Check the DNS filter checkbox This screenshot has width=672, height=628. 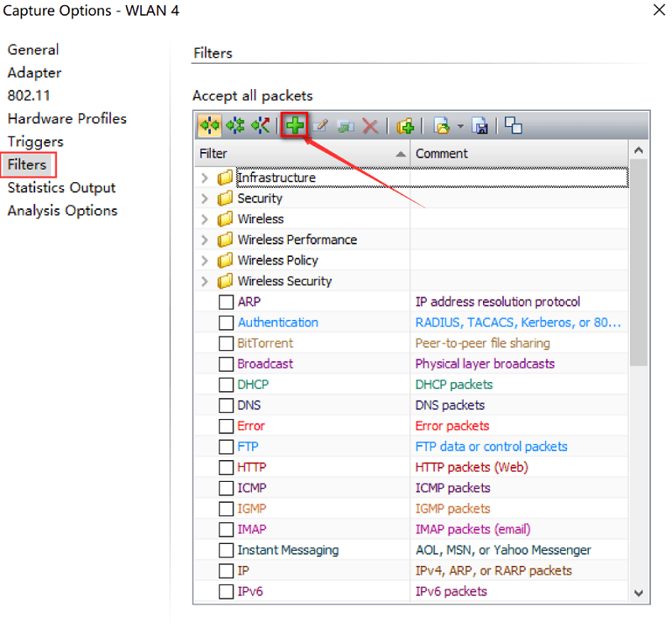(x=226, y=406)
